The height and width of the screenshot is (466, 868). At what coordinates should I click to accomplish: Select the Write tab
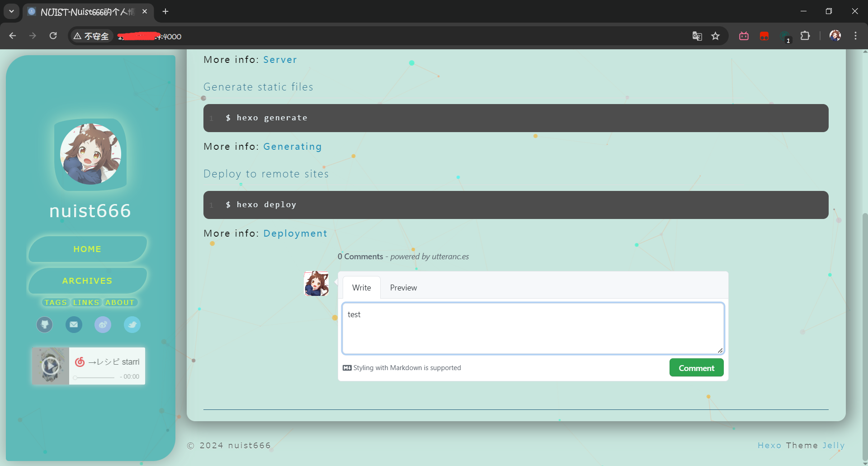(x=361, y=288)
